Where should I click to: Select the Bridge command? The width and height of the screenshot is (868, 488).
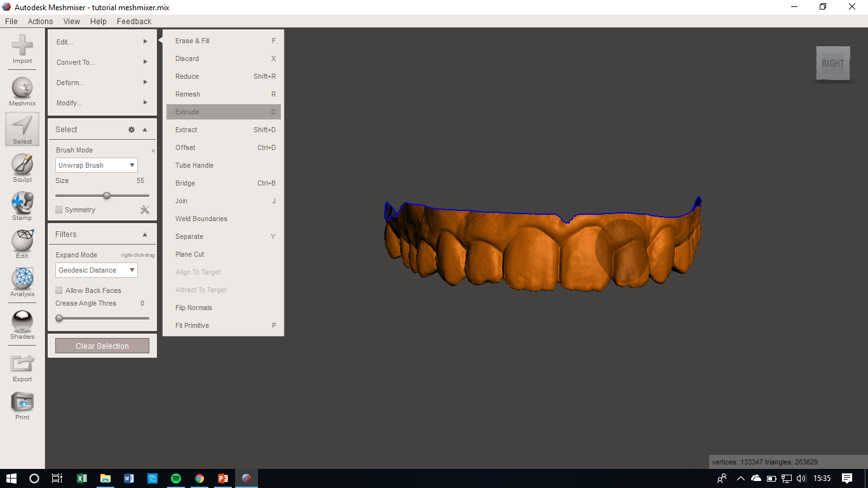pos(224,183)
